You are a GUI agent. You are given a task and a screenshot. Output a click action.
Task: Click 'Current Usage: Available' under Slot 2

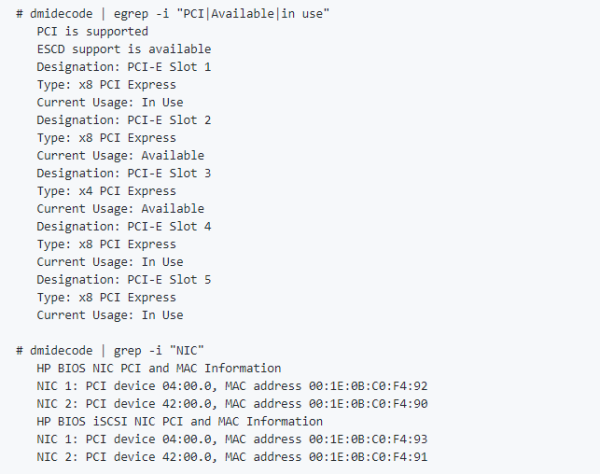pyautogui.click(x=120, y=156)
